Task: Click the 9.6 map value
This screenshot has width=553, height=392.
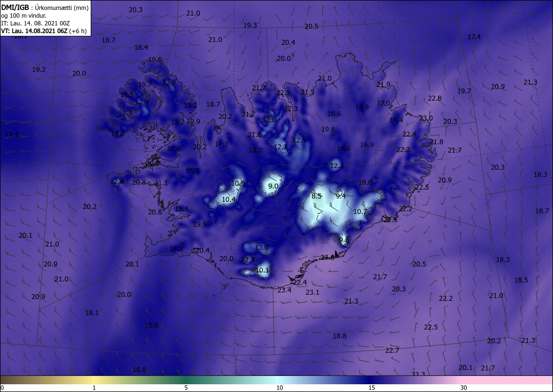Action: [344, 240]
